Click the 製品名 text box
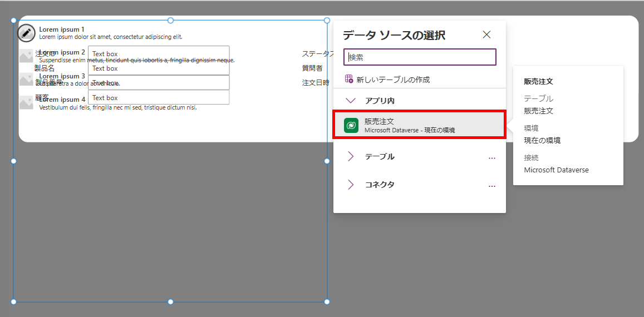Screen dimensions: 644x317 (159, 68)
